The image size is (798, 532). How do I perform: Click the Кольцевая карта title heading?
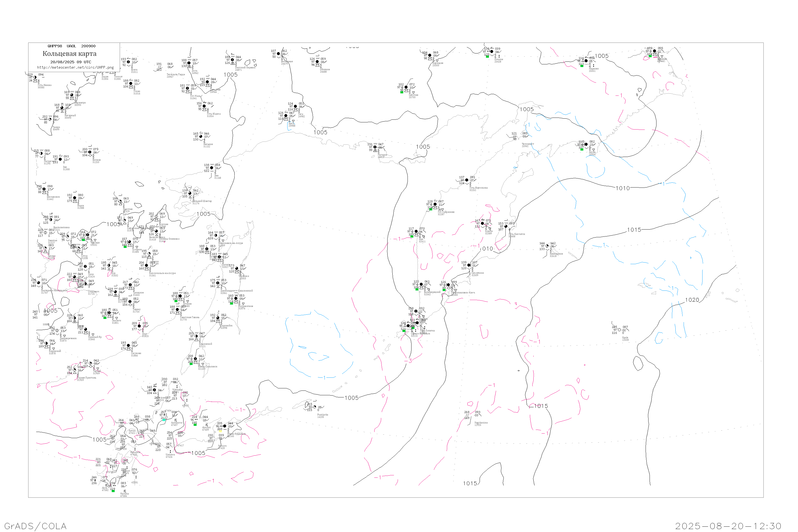pyautogui.click(x=69, y=54)
